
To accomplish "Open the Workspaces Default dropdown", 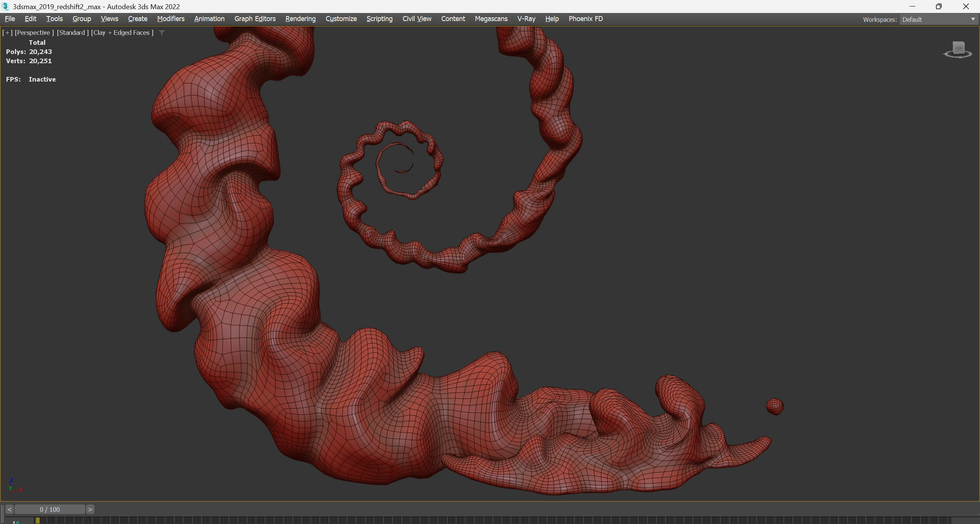I will click(x=938, y=20).
